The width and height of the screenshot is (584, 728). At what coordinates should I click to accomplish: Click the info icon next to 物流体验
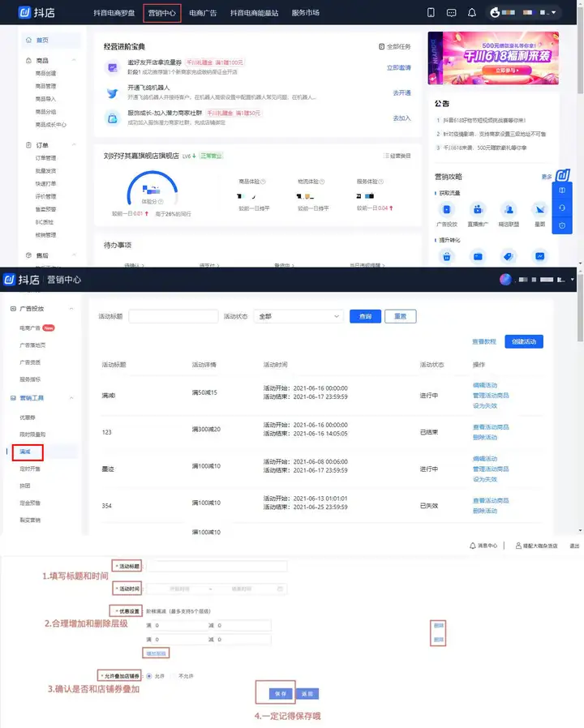click(322, 182)
